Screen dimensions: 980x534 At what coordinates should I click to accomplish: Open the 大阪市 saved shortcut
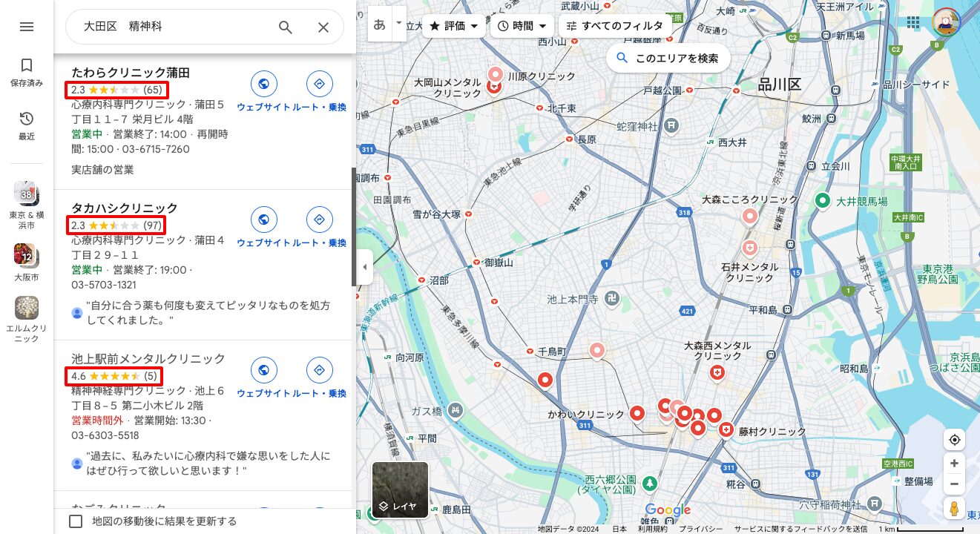pos(27,263)
